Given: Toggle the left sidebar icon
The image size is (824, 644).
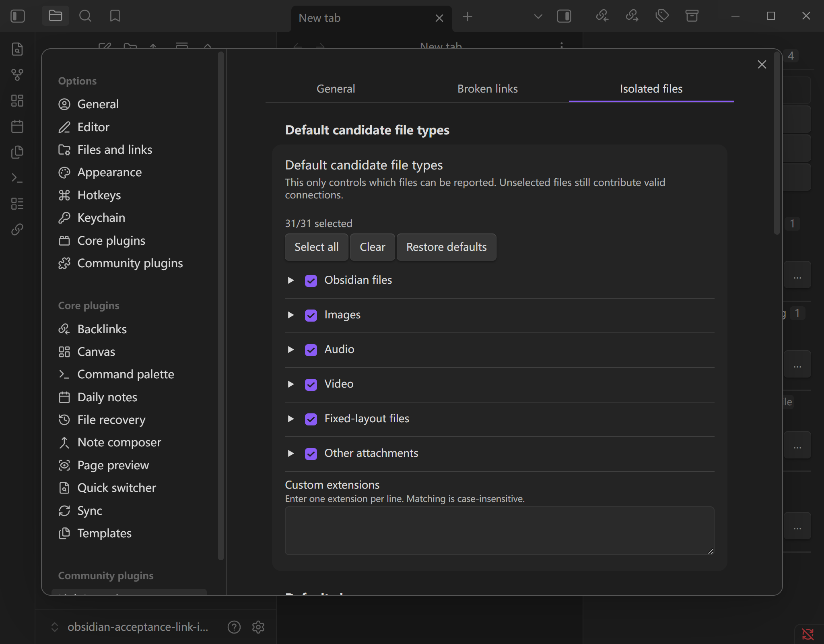Looking at the screenshot, I should pos(18,16).
